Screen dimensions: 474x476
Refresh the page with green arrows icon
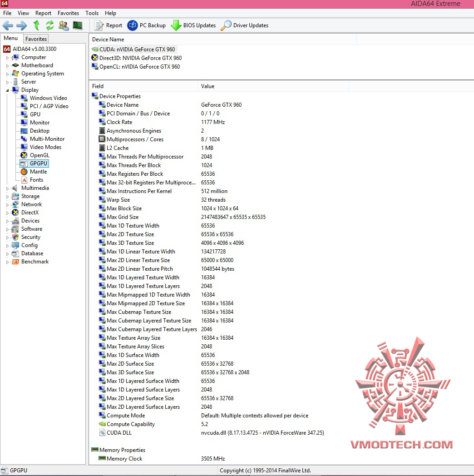coord(50,25)
